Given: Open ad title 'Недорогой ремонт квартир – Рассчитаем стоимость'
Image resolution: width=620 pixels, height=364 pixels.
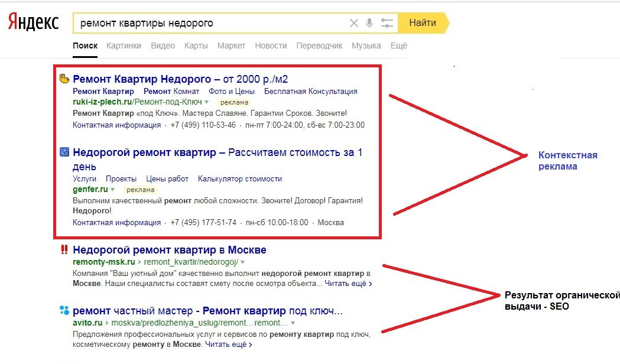Looking at the screenshot, I should tap(218, 159).
